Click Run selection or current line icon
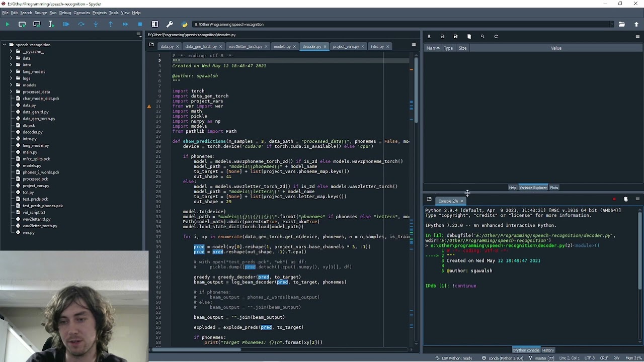This screenshot has width=644, height=362. tap(51, 24)
